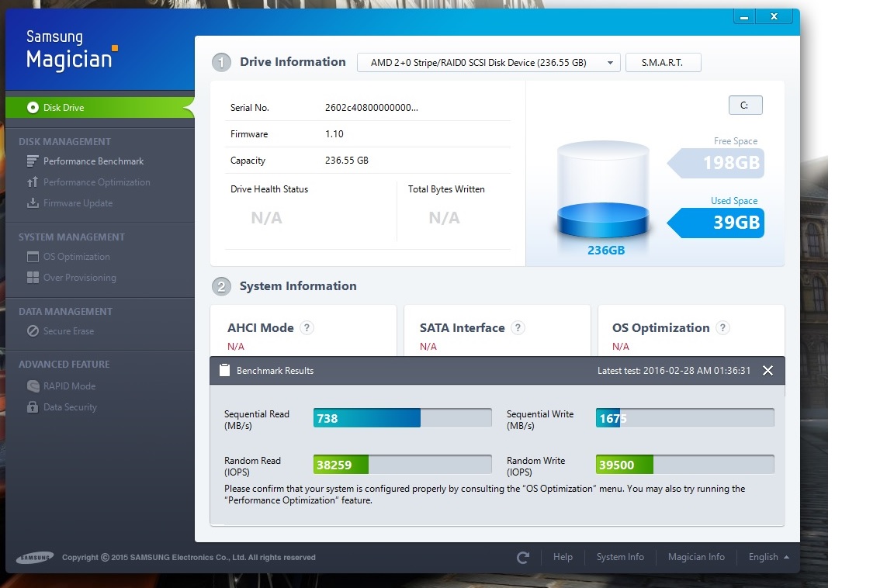Click the Data Security lock icon
The image size is (894, 588).
33,406
